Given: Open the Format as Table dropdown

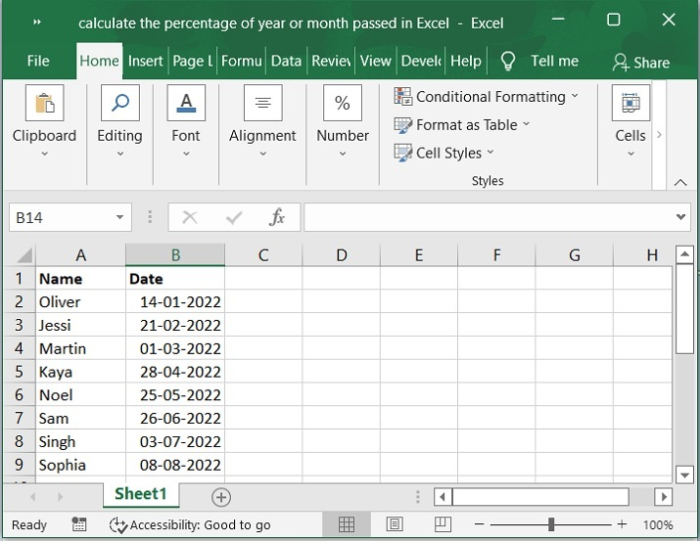Looking at the screenshot, I should [x=461, y=125].
